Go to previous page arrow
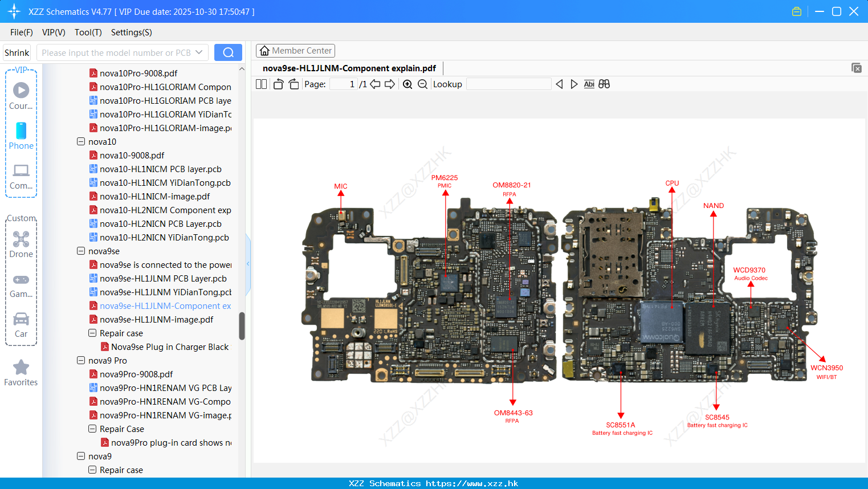 click(x=375, y=84)
